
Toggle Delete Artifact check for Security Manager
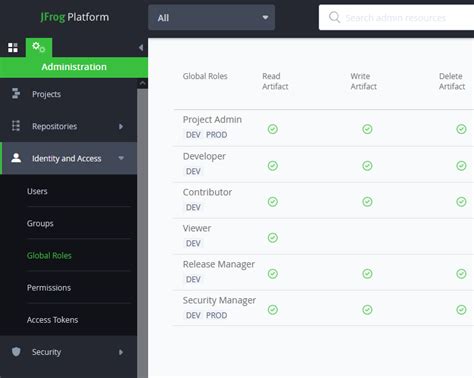point(461,310)
